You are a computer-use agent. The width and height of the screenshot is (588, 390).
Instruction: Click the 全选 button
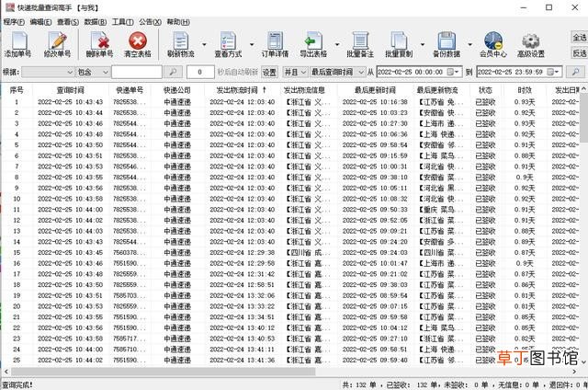tap(579, 38)
